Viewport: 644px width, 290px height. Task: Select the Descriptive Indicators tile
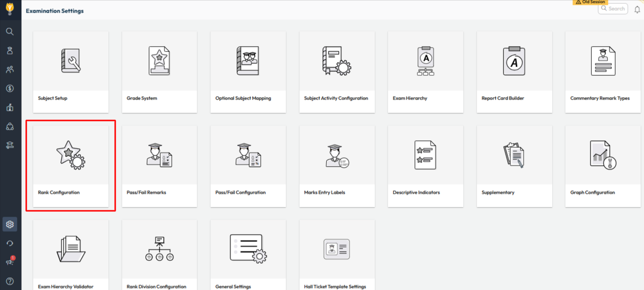tap(425, 166)
